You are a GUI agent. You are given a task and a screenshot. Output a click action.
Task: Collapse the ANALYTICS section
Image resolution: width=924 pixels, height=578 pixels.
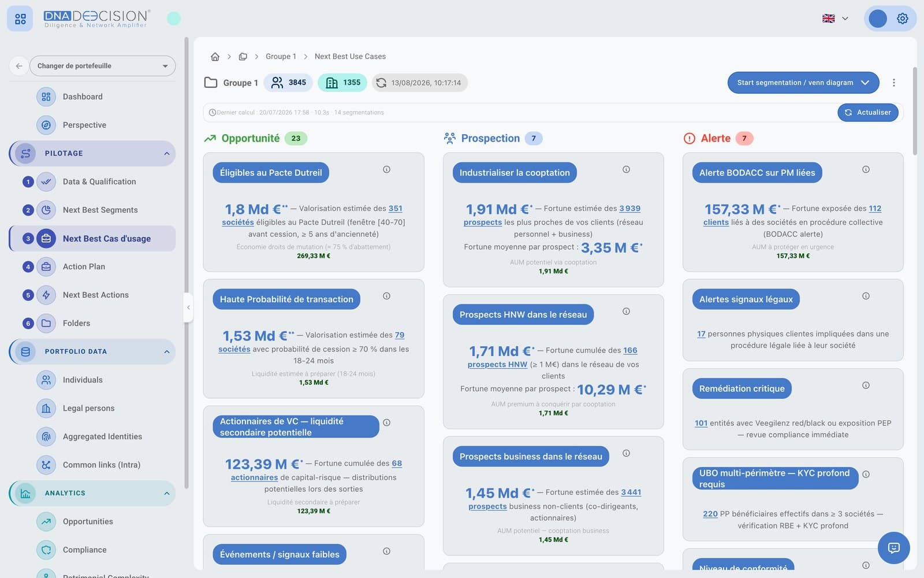click(x=167, y=493)
